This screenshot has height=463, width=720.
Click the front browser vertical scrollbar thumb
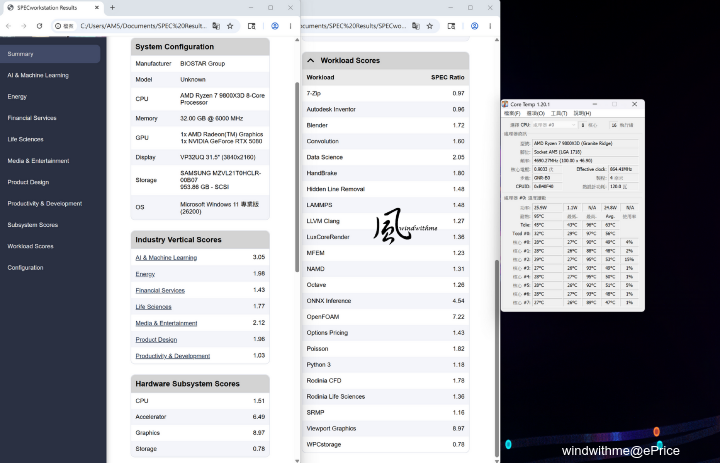(x=297, y=177)
